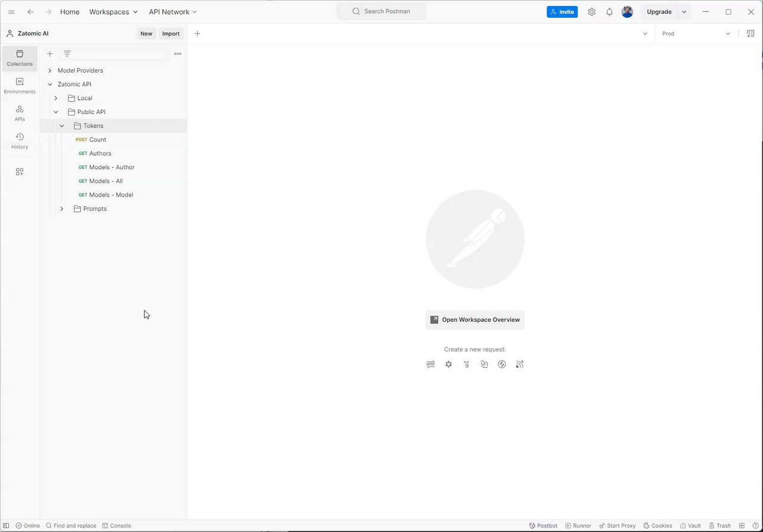The width and height of the screenshot is (763, 532).
Task: Click the Online status indicator
Action: pyautogui.click(x=27, y=525)
